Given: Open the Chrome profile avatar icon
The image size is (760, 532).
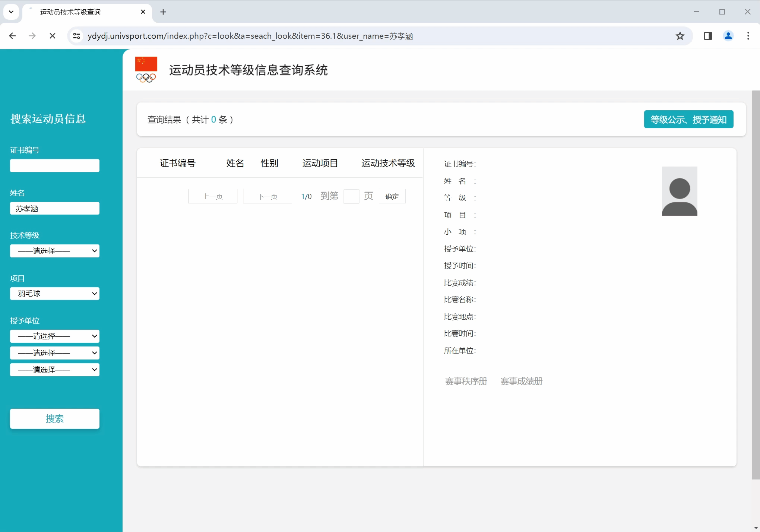Looking at the screenshot, I should [728, 36].
